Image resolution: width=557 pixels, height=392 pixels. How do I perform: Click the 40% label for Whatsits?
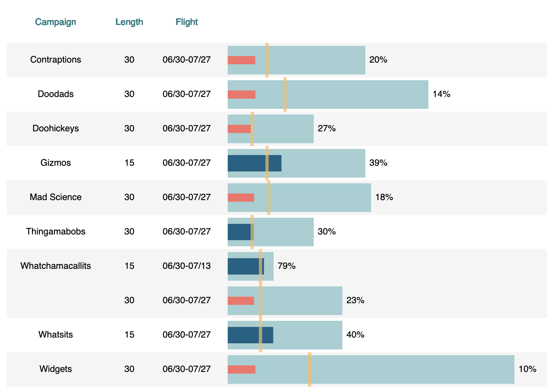(355, 335)
